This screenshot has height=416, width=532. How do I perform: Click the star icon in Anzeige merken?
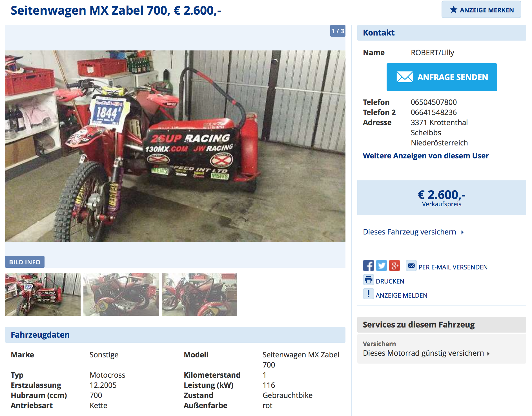pyautogui.click(x=453, y=10)
